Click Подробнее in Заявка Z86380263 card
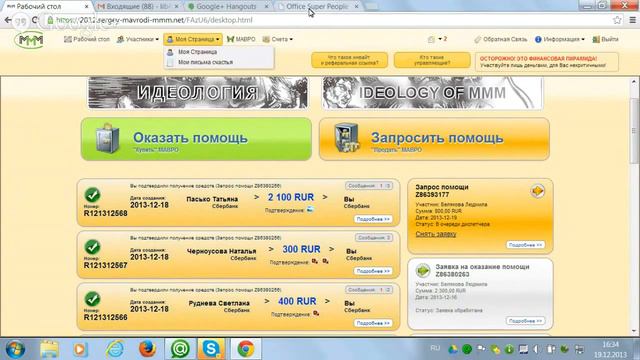The width and height of the screenshot is (640, 360). coord(525,321)
